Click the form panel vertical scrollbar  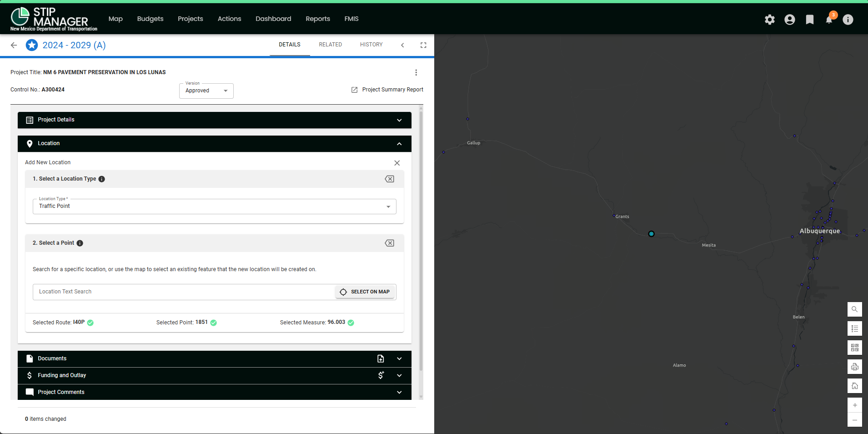point(421,241)
